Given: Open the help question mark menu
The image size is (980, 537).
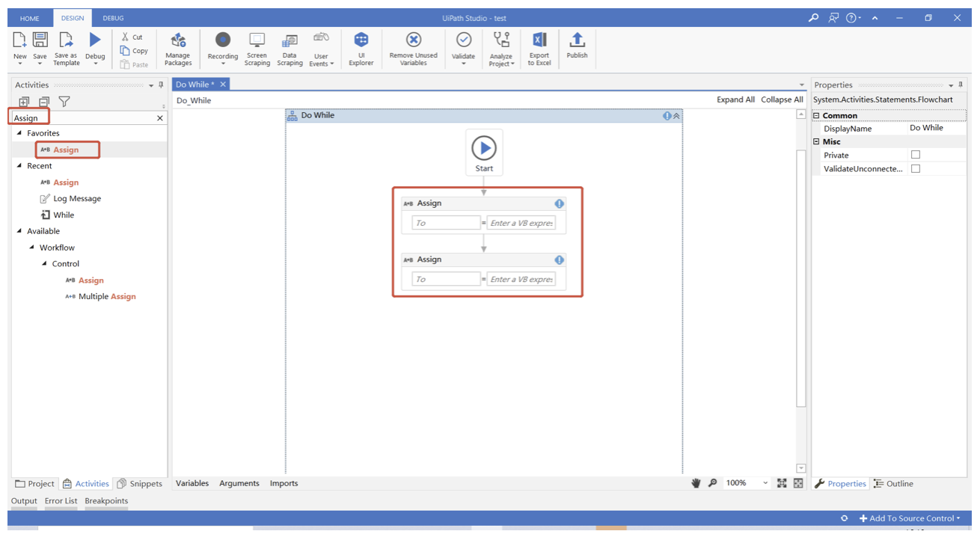Looking at the screenshot, I should [851, 18].
